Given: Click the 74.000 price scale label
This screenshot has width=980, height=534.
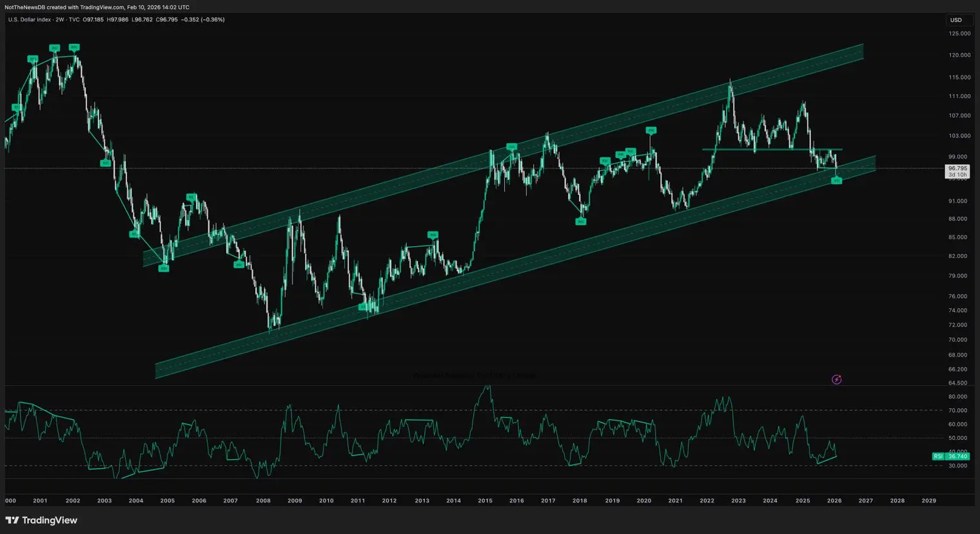Looking at the screenshot, I should pyautogui.click(x=958, y=311).
